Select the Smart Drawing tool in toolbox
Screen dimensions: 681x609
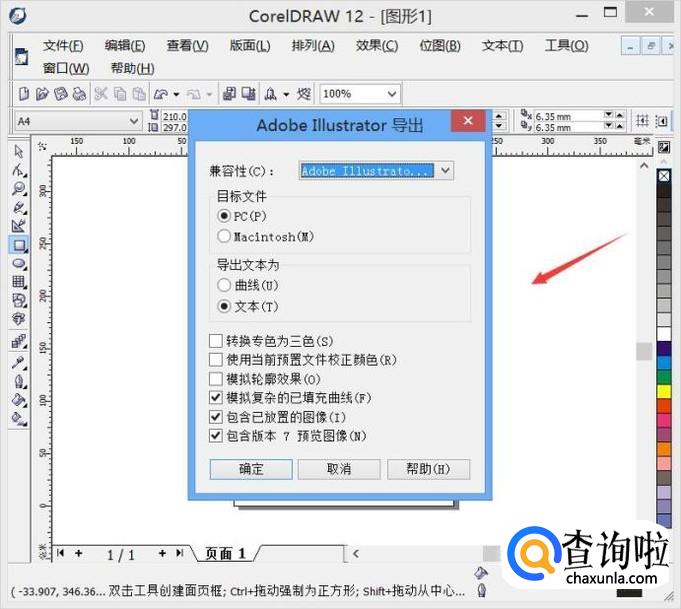click(x=19, y=226)
